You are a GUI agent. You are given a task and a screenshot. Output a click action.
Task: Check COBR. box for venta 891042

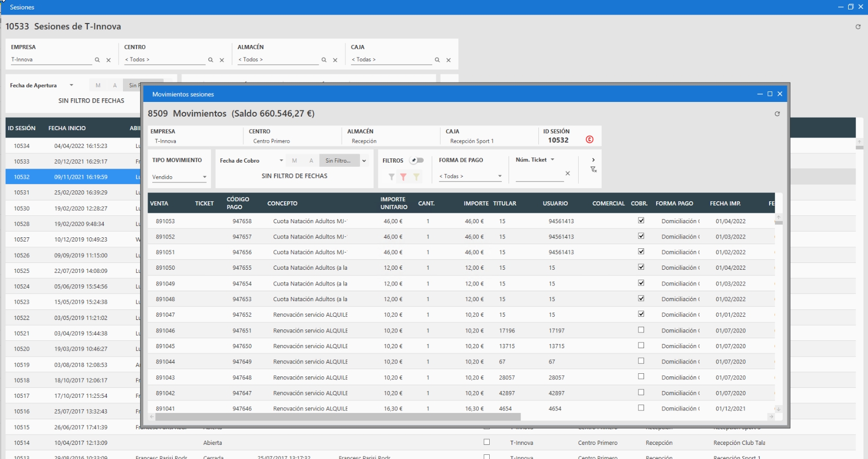point(641,393)
